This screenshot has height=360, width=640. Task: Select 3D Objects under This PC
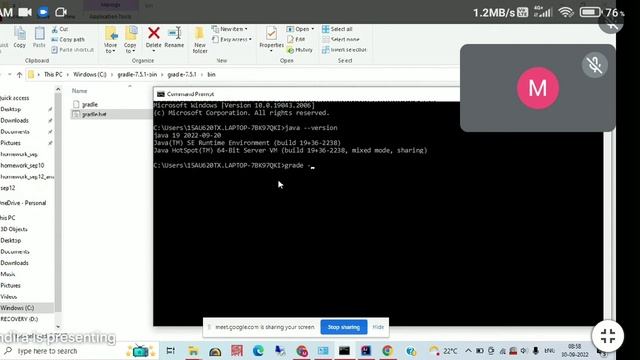[14, 229]
